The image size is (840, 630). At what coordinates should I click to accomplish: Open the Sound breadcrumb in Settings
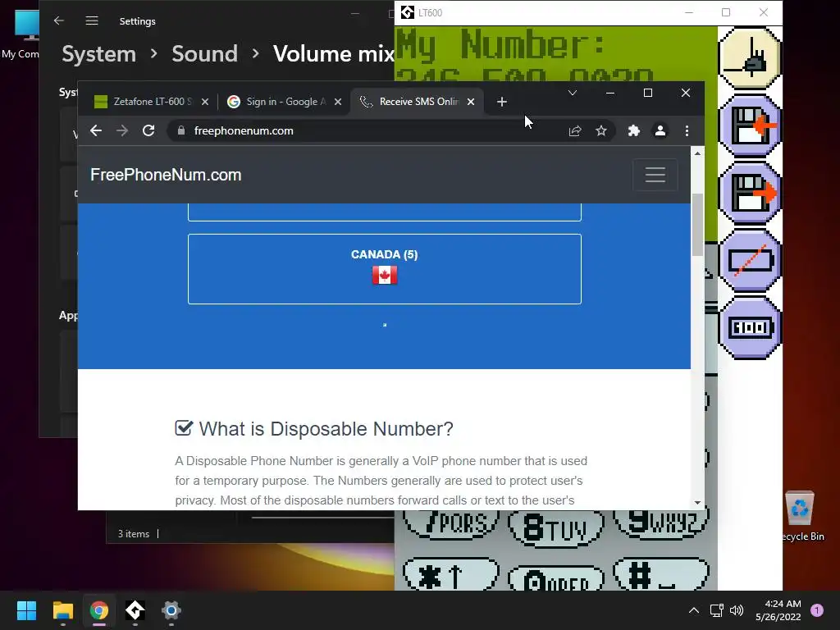coord(204,54)
